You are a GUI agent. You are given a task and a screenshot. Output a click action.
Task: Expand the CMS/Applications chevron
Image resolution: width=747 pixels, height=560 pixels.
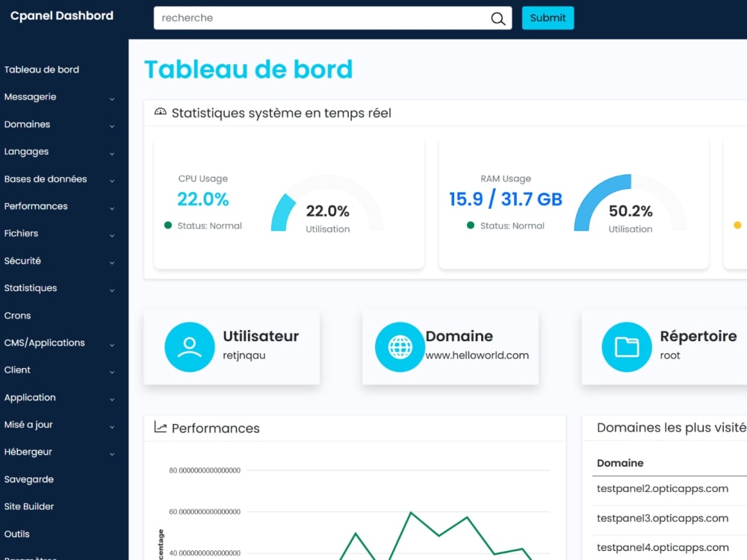112,345
